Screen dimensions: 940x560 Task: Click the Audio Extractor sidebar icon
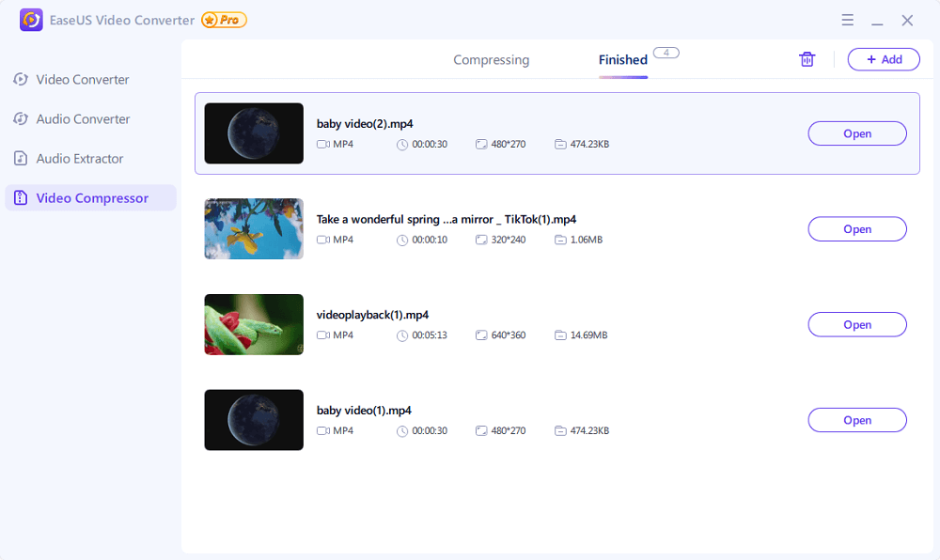21,159
